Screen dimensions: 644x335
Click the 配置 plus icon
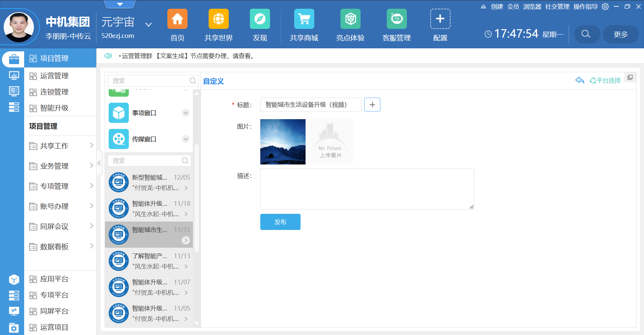[440, 19]
